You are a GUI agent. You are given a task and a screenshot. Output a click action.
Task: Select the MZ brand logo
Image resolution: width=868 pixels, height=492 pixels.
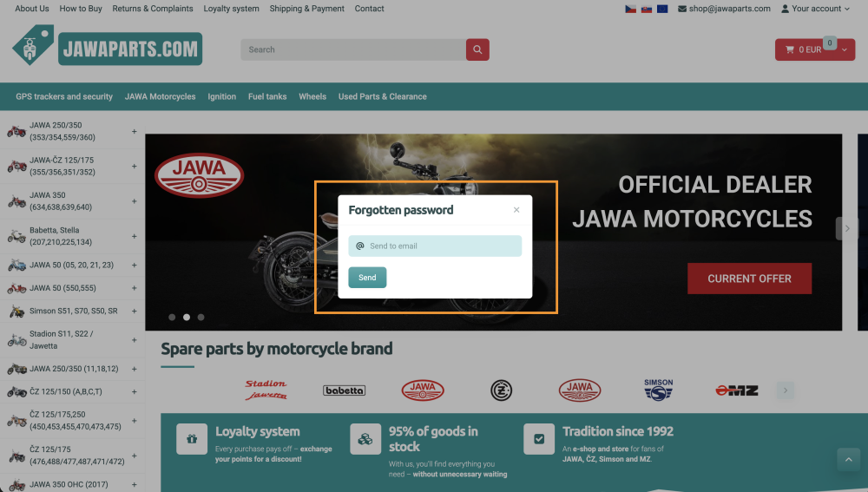737,390
